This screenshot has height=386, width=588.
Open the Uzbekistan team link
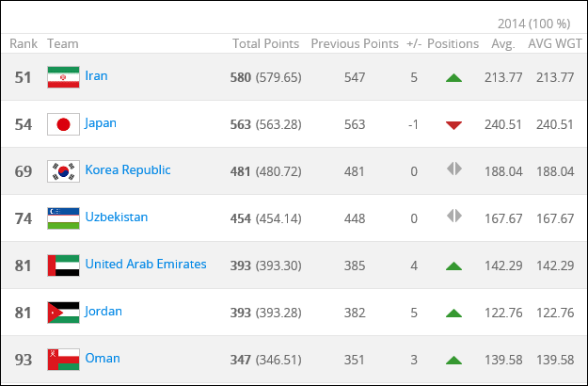117,217
